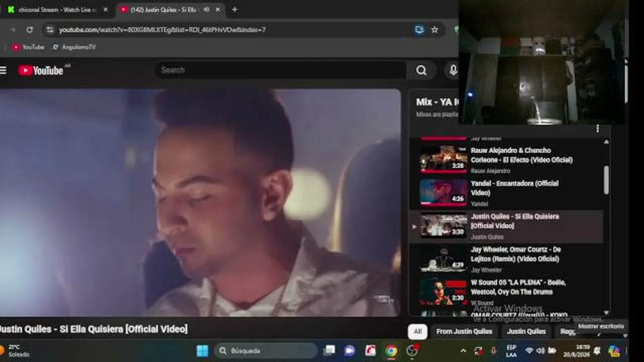Viewport: 644px width, 362px height.
Task: Click title 'W Sound 05 "LA PLENA"' in playlist
Action: point(518,287)
